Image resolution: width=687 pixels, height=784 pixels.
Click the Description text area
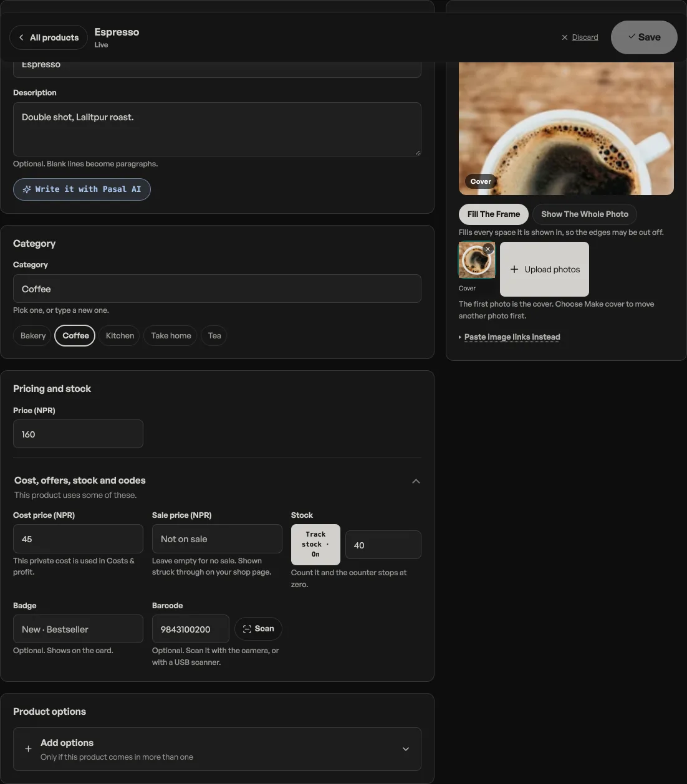[x=217, y=129]
